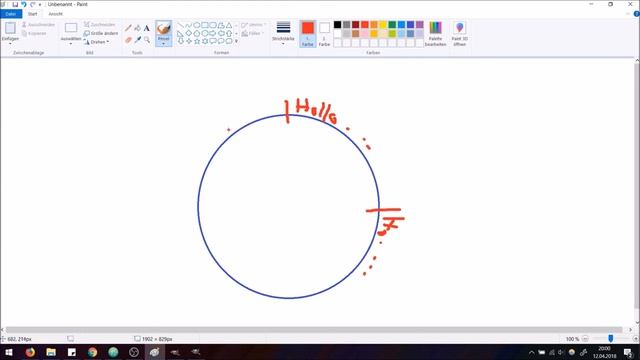The height and width of the screenshot is (360, 640).
Task: Open Windows Start menu
Action: (9, 352)
